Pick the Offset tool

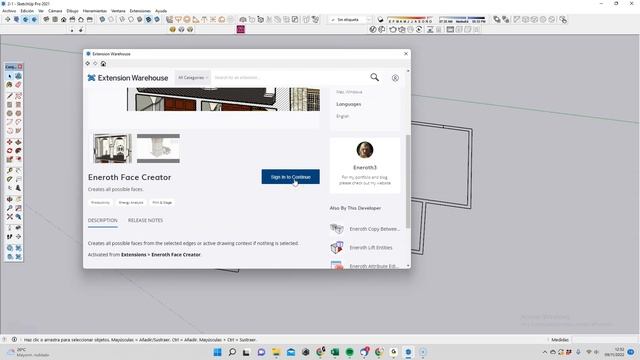pos(18,160)
